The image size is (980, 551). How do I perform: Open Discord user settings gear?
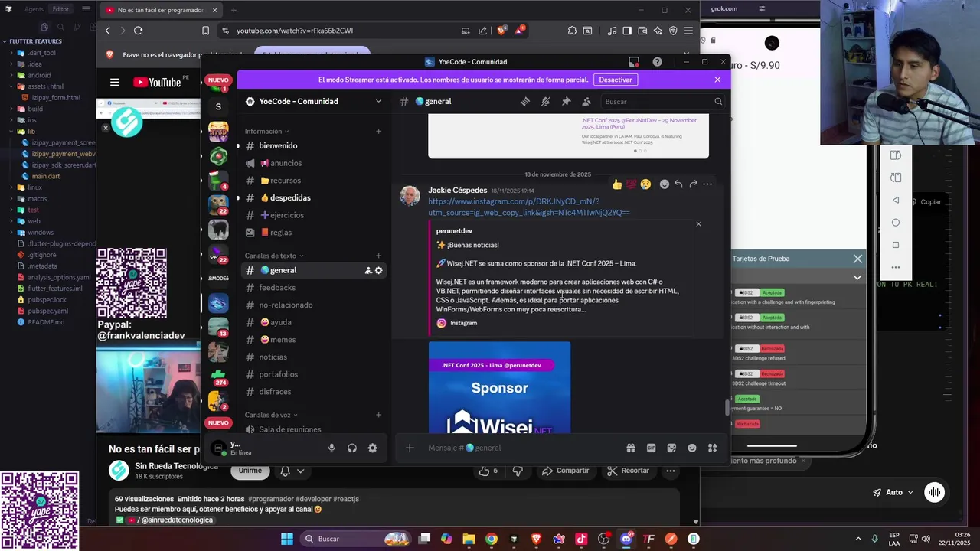pyautogui.click(x=372, y=448)
